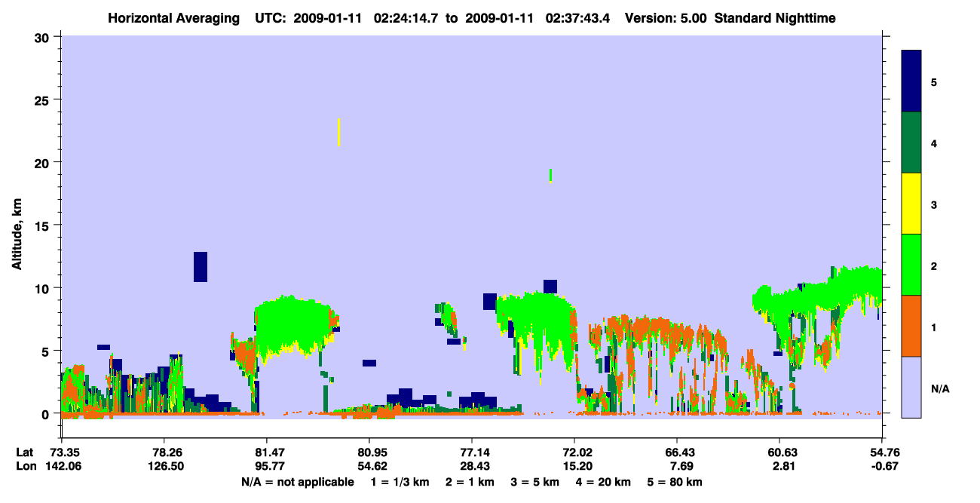980x503 pixels.
Task: Click the colorbar label 1
Action: (x=934, y=327)
